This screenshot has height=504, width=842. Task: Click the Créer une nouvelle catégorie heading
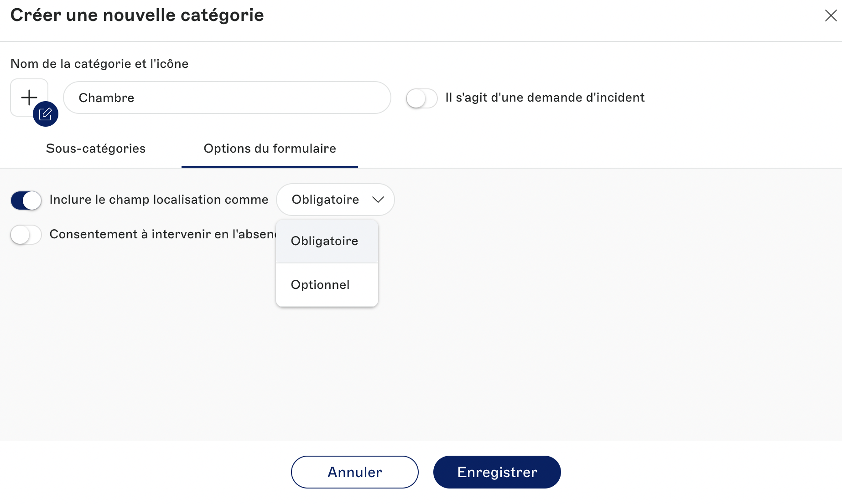137,15
